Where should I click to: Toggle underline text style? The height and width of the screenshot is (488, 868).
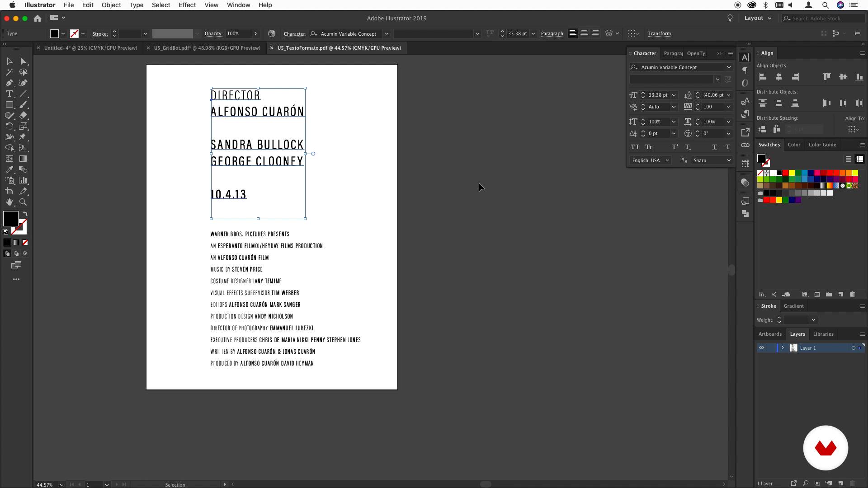click(x=714, y=147)
